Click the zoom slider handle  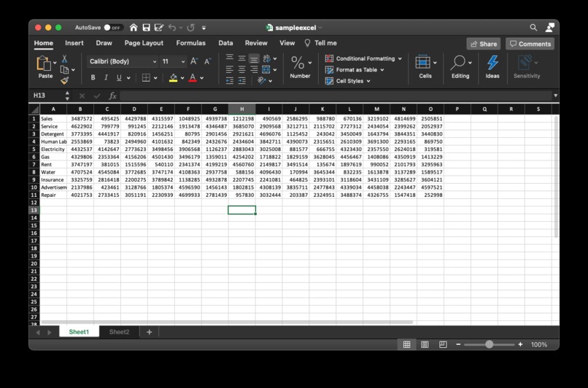click(490, 344)
